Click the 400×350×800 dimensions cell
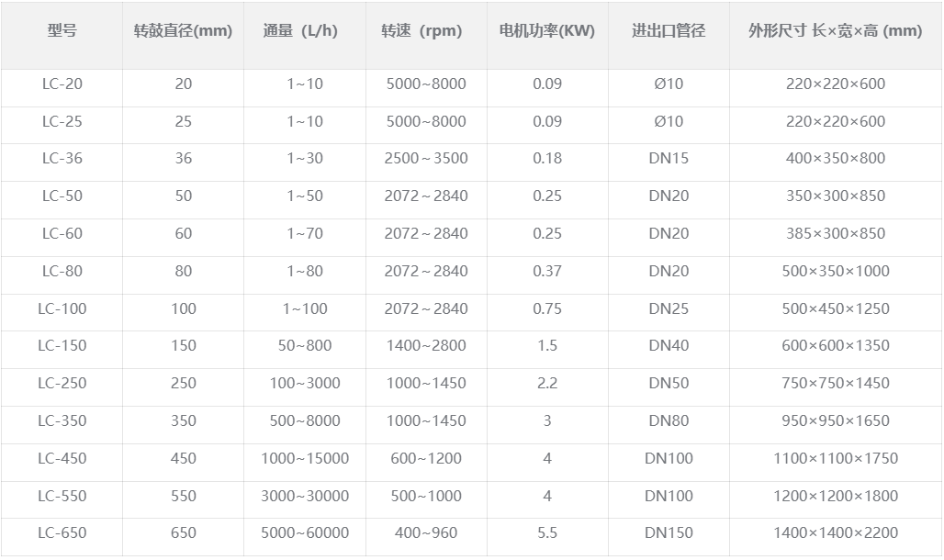Viewport: 944px width, 560px height. coord(836,158)
